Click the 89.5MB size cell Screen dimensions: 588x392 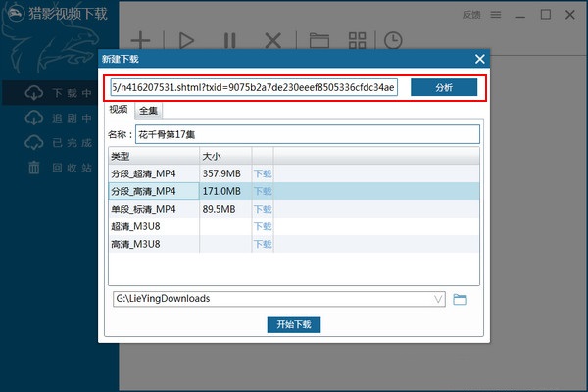point(225,209)
